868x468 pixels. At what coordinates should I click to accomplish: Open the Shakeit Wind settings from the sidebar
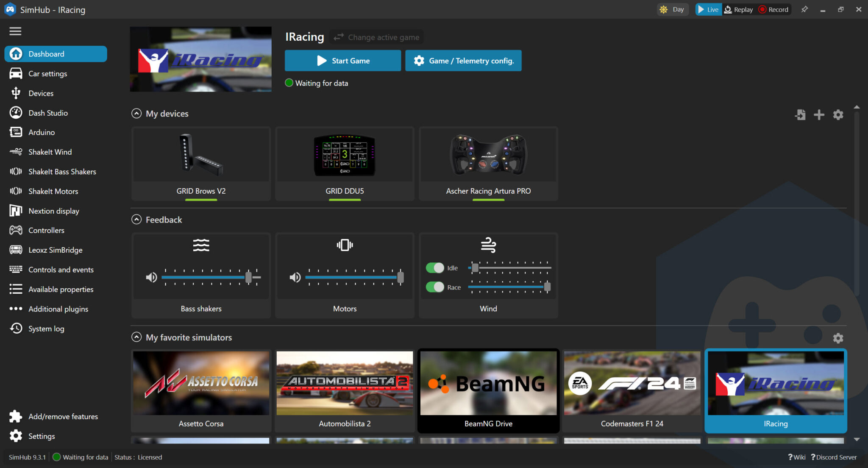pyautogui.click(x=50, y=152)
